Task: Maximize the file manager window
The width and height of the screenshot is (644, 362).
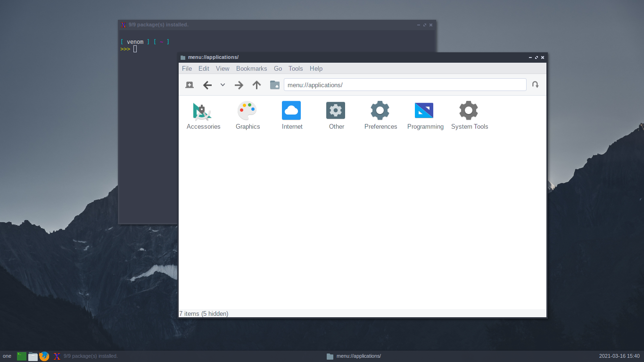Action: tap(537, 58)
